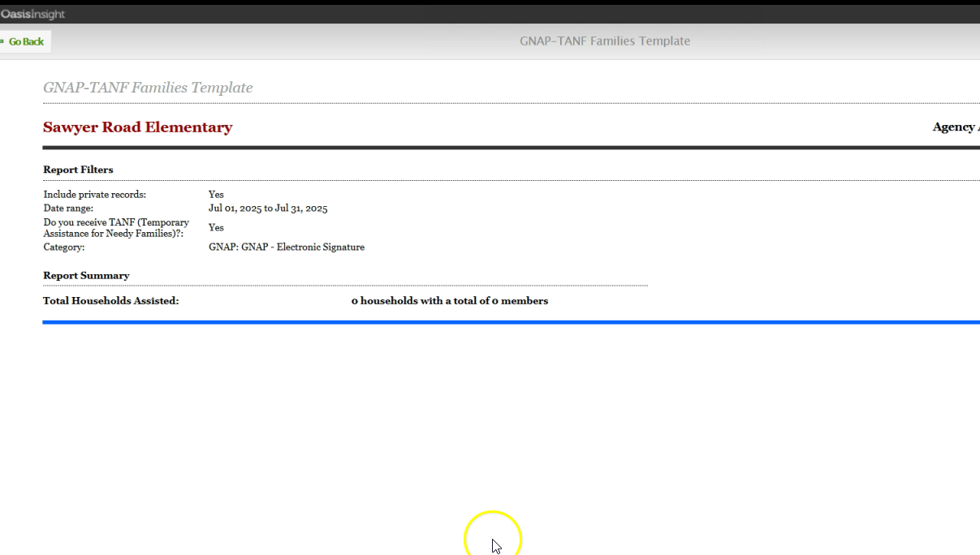
Task: Click the GNAP - Electronic Signature category value
Action: click(x=287, y=247)
